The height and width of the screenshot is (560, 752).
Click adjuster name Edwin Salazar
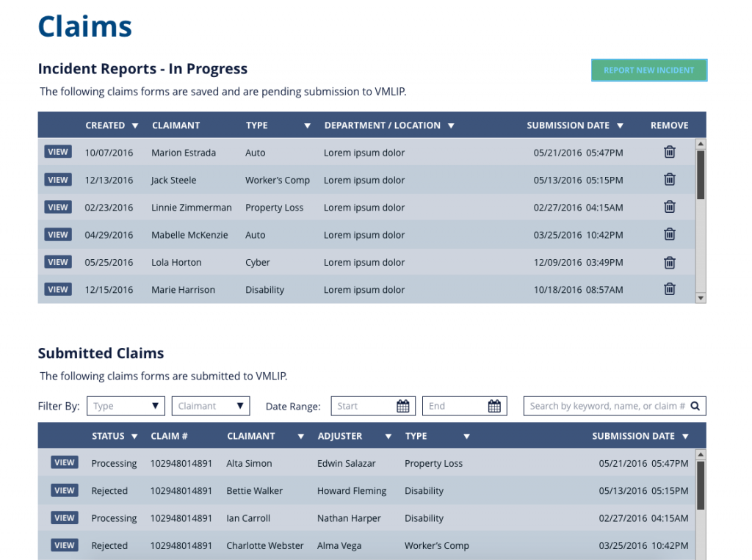[347, 464]
